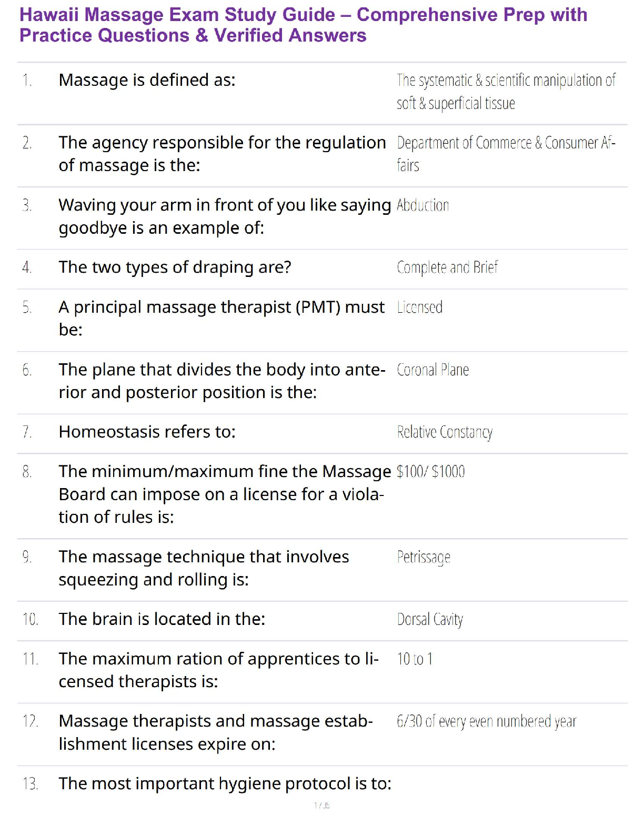Image resolution: width=644 pixels, height=834 pixels.
Task: Click the '10 to 1' ratio answer
Action: [x=415, y=659]
